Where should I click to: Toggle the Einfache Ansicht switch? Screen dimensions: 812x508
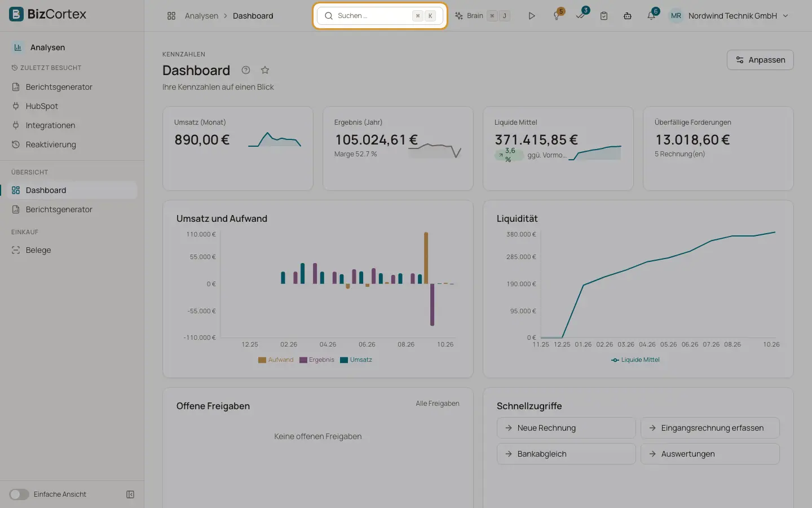19,494
